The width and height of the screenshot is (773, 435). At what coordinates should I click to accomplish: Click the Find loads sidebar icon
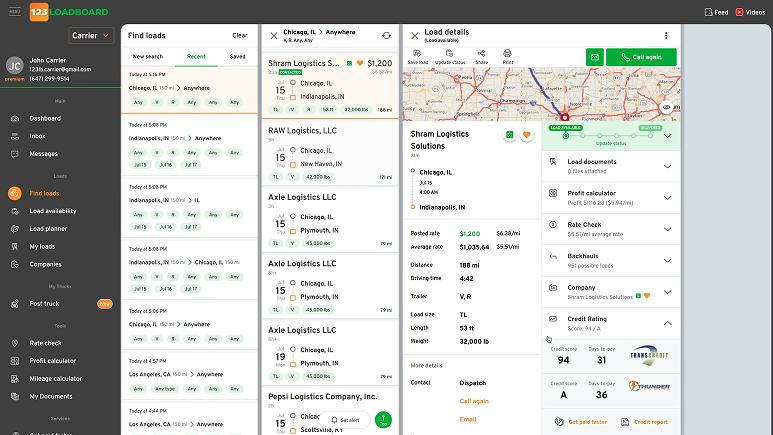point(15,193)
